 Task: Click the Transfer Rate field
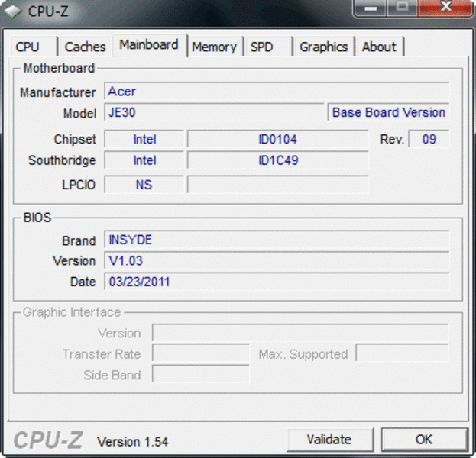click(201, 353)
